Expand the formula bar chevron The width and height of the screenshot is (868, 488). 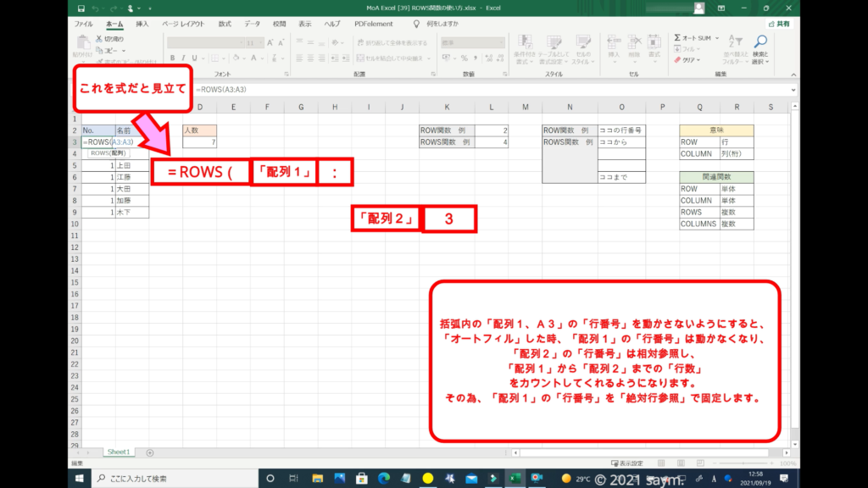click(x=793, y=90)
